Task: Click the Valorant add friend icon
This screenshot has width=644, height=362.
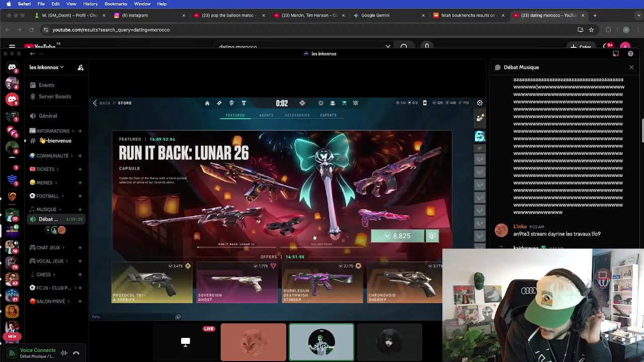Action: (480, 118)
